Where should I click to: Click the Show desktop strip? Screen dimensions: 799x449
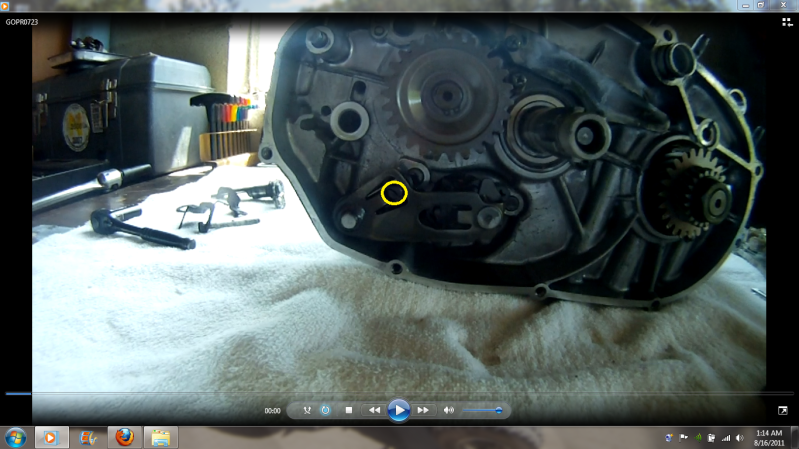coord(795,438)
